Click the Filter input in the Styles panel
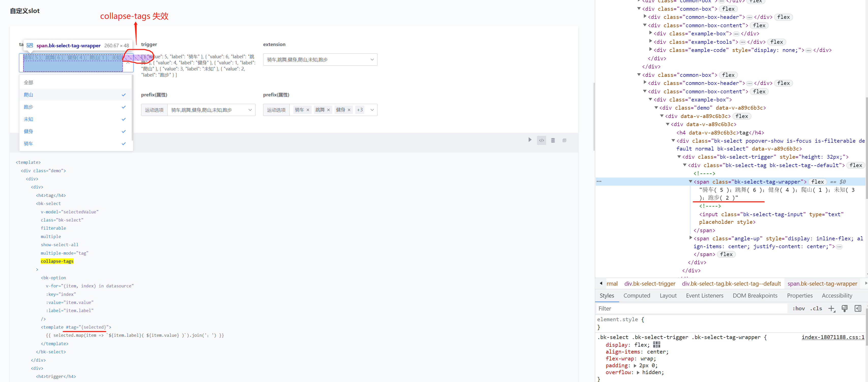This screenshot has height=382, width=868. click(x=674, y=308)
